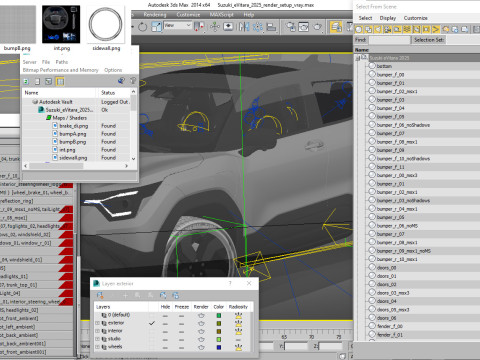
Task: Open the MAXScript menu
Action: (x=221, y=15)
